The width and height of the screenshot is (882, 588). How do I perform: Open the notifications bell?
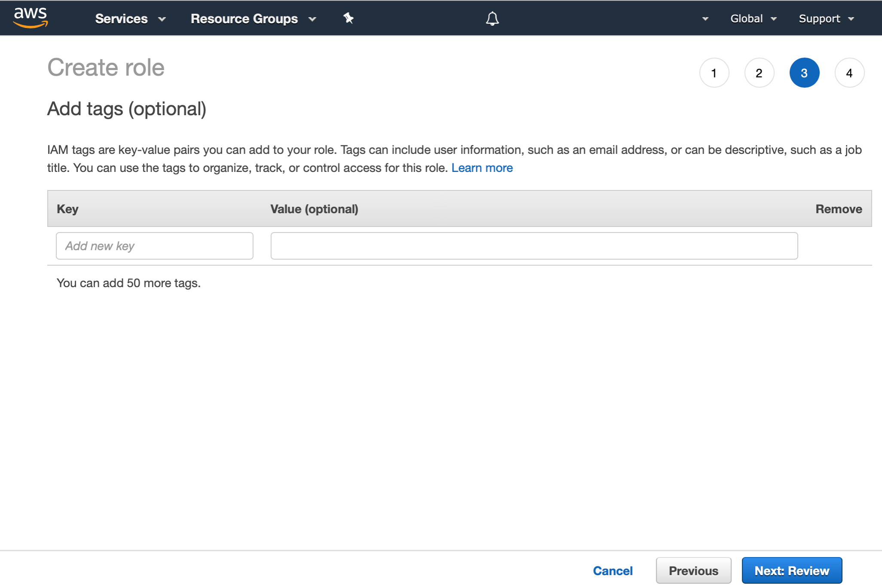coord(492,18)
